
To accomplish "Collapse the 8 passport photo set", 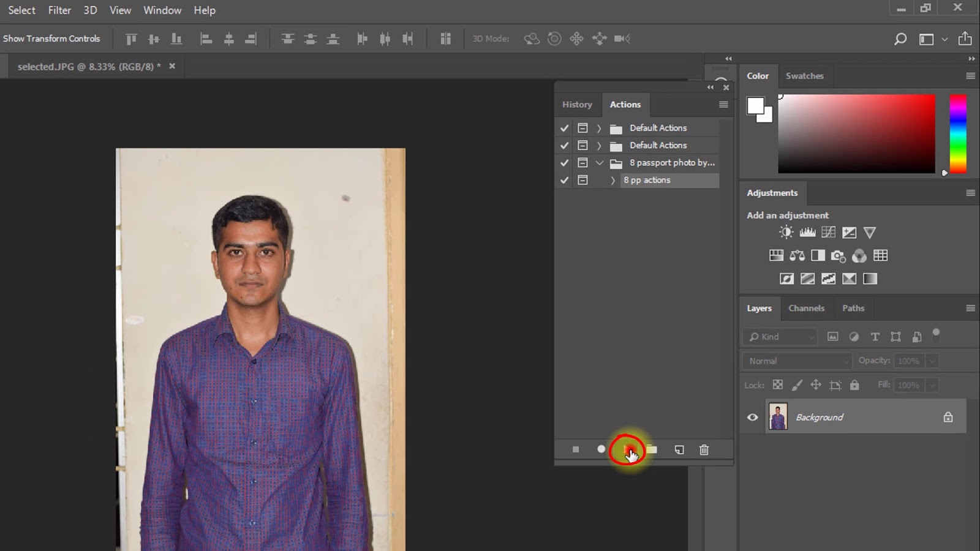I will pyautogui.click(x=599, y=163).
